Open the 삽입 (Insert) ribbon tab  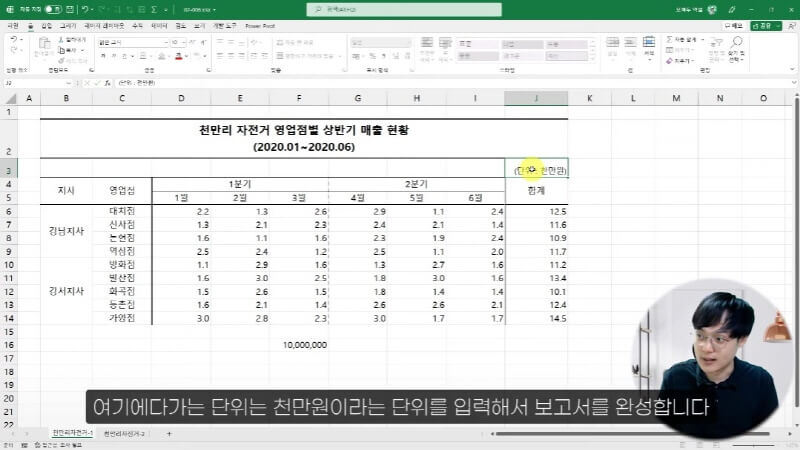(x=46, y=26)
